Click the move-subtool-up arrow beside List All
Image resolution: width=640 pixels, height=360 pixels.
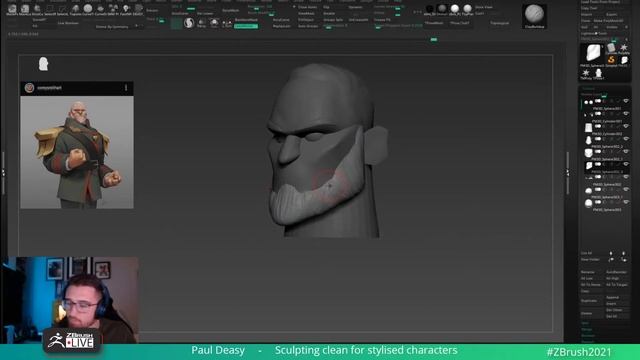coord(611,253)
